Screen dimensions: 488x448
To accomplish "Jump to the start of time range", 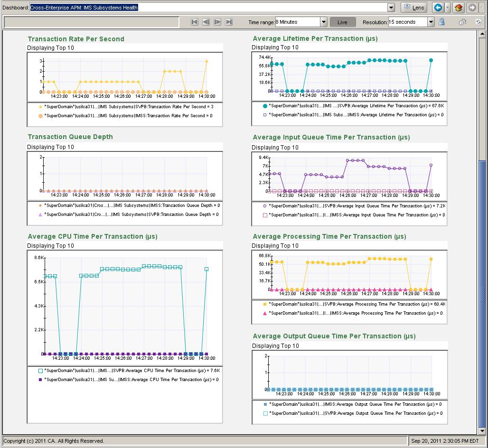I will click(195, 22).
